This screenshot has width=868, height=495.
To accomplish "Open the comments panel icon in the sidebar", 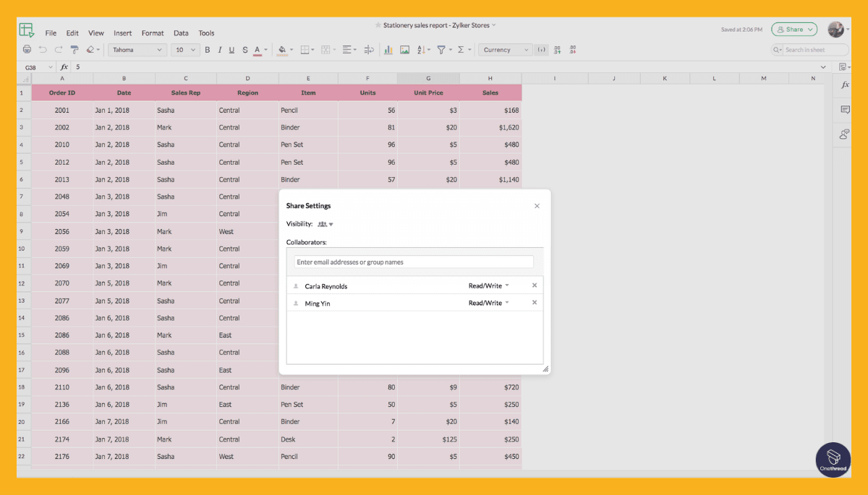I will (842, 109).
